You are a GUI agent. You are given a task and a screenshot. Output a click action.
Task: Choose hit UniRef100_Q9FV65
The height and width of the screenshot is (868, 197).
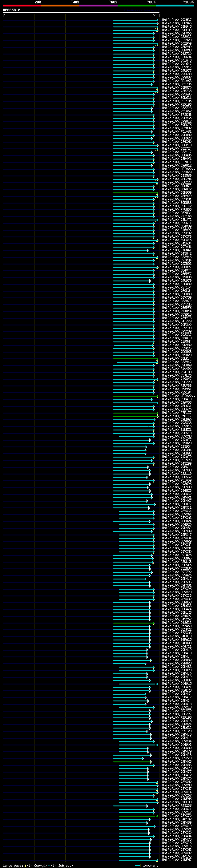[x=177, y=118]
